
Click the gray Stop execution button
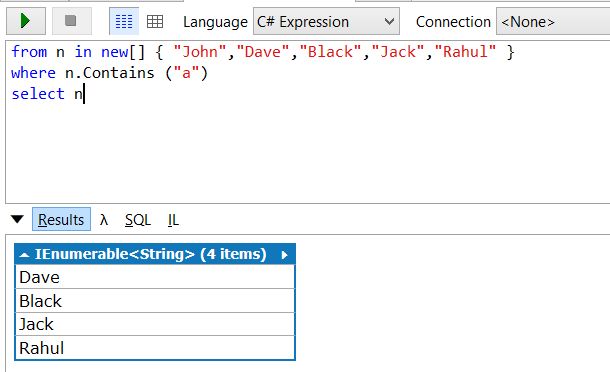tap(72, 21)
